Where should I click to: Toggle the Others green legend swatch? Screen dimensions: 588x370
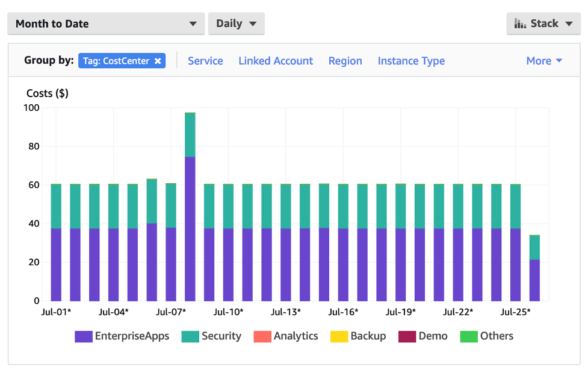[469, 336]
